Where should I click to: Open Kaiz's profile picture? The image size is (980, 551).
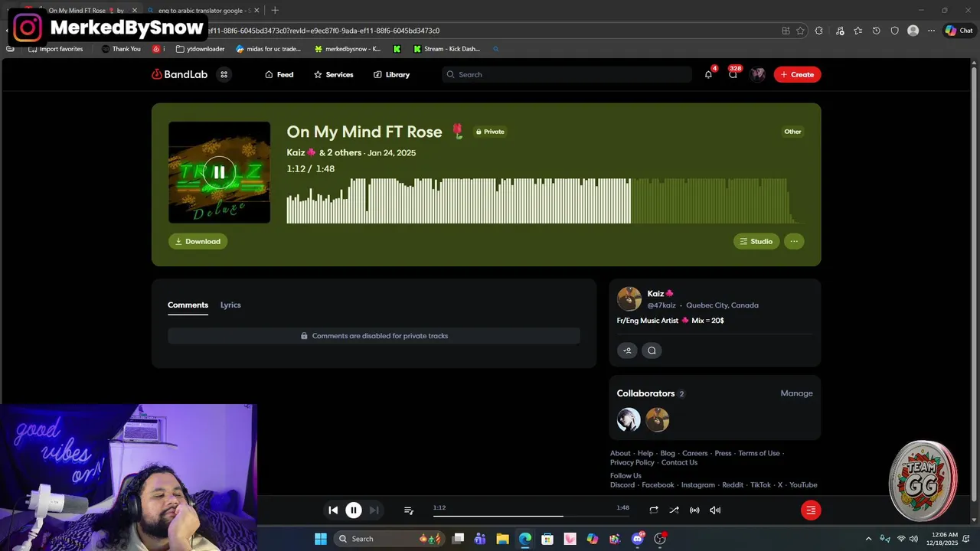(x=629, y=299)
